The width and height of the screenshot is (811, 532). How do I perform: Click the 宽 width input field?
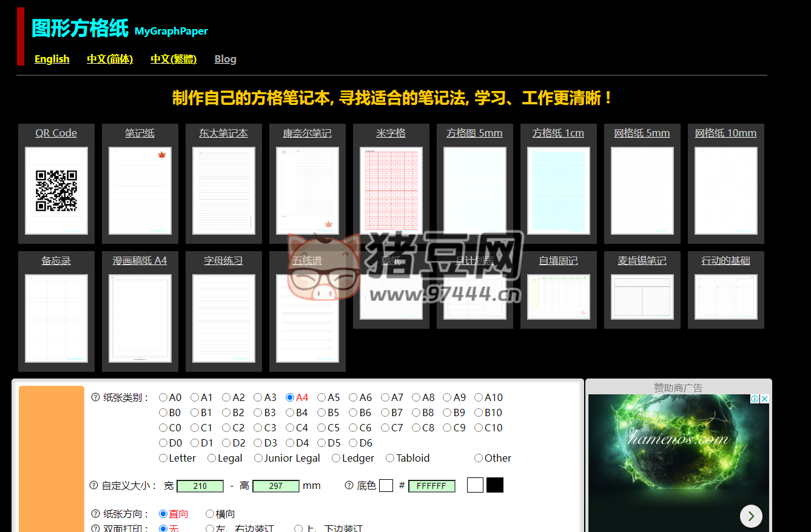tap(200, 486)
